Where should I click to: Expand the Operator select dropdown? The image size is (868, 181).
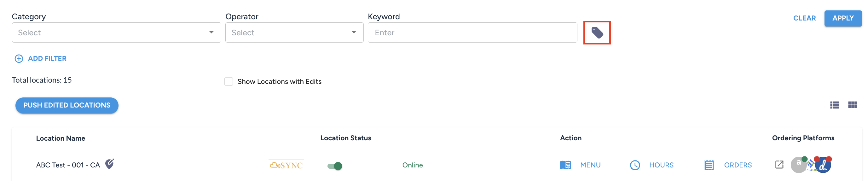tap(294, 33)
